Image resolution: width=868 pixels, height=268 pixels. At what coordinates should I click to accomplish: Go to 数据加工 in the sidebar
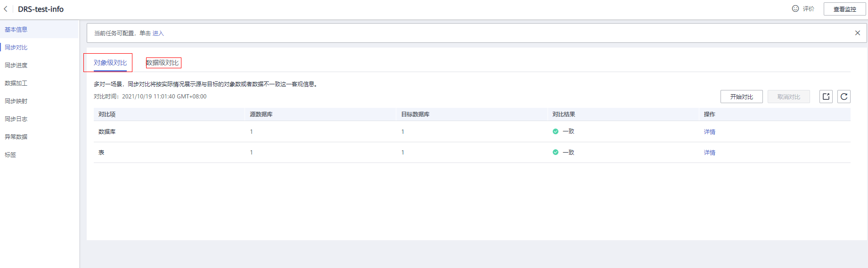coord(16,83)
